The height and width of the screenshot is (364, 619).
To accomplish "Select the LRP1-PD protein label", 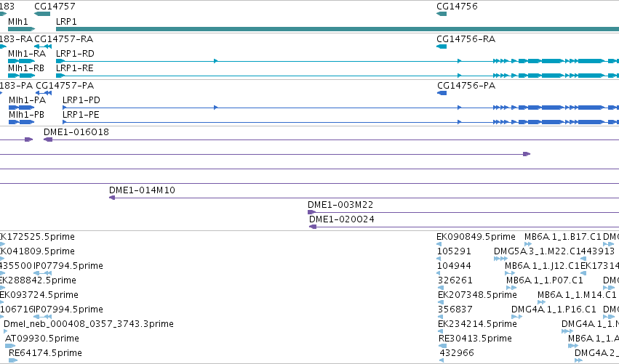I will 81,100.
